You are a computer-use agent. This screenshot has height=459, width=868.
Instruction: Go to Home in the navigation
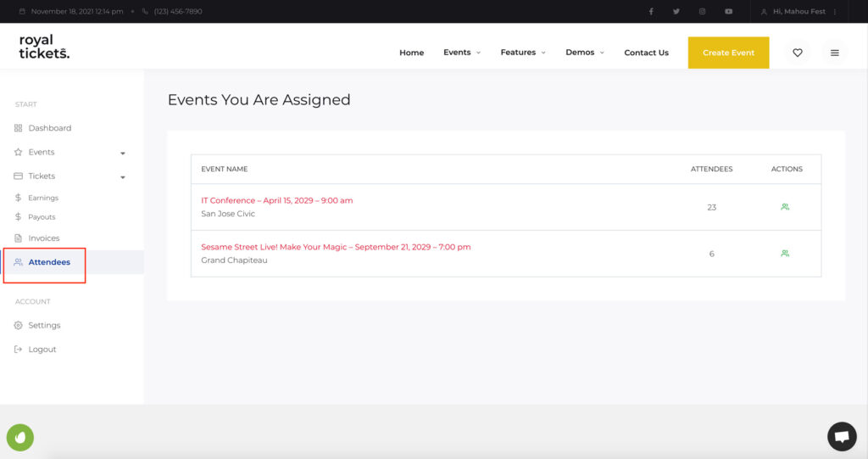(411, 53)
